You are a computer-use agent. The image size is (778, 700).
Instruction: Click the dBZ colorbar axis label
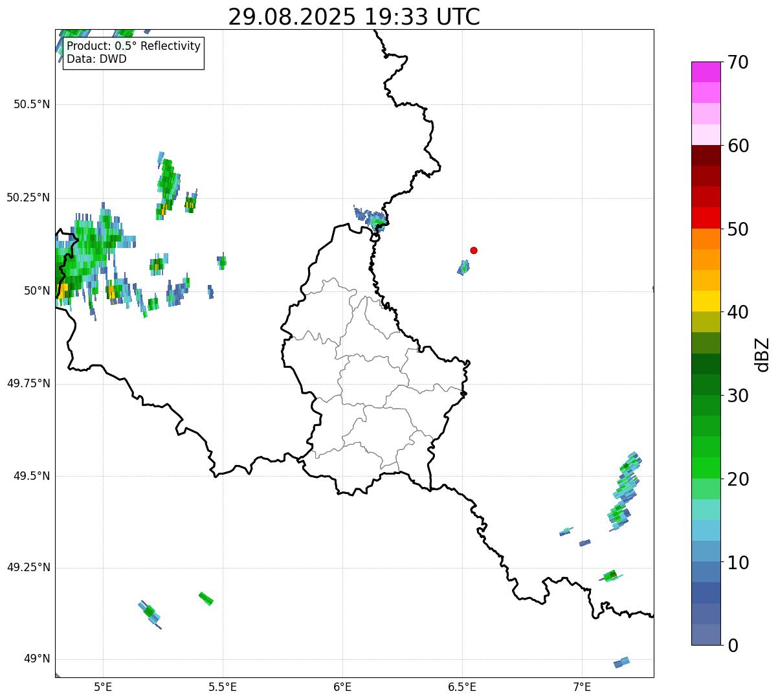point(763,354)
